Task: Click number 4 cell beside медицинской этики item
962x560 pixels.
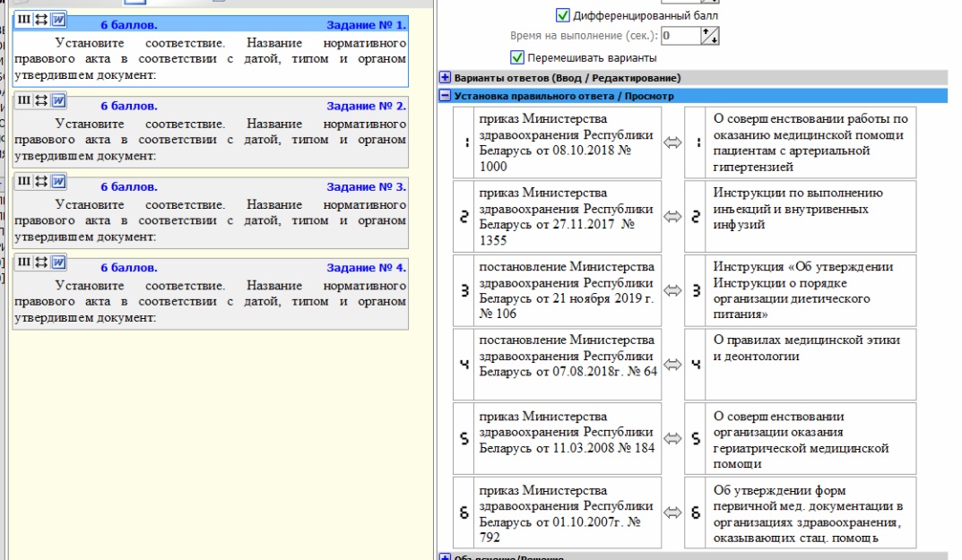Action: coord(696,365)
